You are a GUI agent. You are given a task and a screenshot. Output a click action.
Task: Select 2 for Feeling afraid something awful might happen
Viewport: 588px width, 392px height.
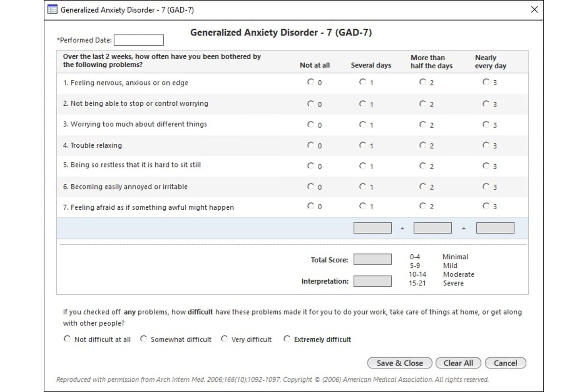[x=422, y=206]
